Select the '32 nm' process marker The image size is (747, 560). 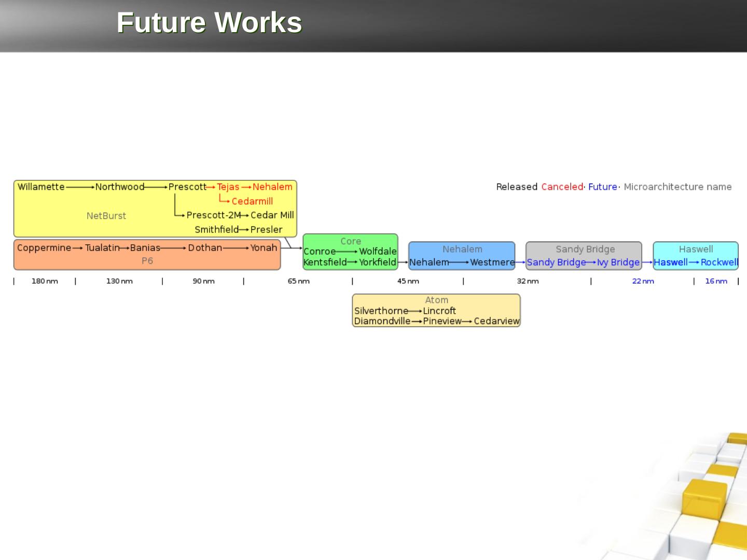528,281
